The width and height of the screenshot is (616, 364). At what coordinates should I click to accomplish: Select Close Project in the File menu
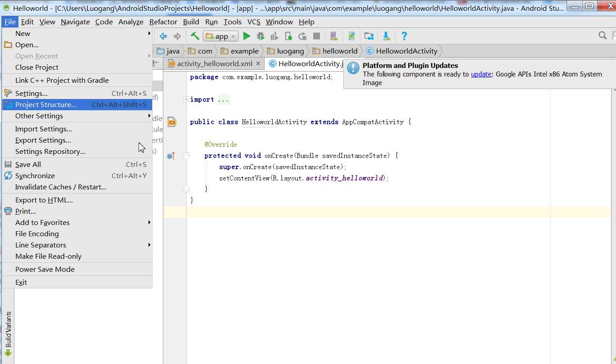click(x=77, y=67)
